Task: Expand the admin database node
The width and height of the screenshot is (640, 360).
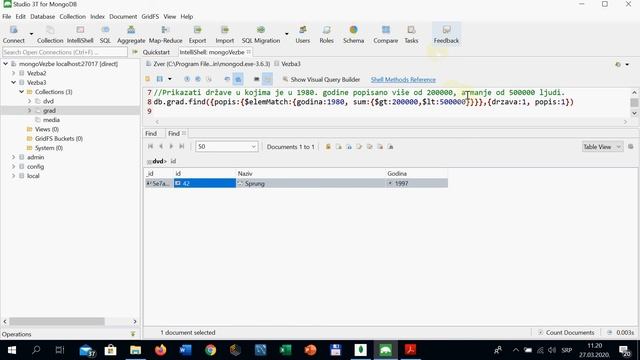Action: [x=13, y=157]
